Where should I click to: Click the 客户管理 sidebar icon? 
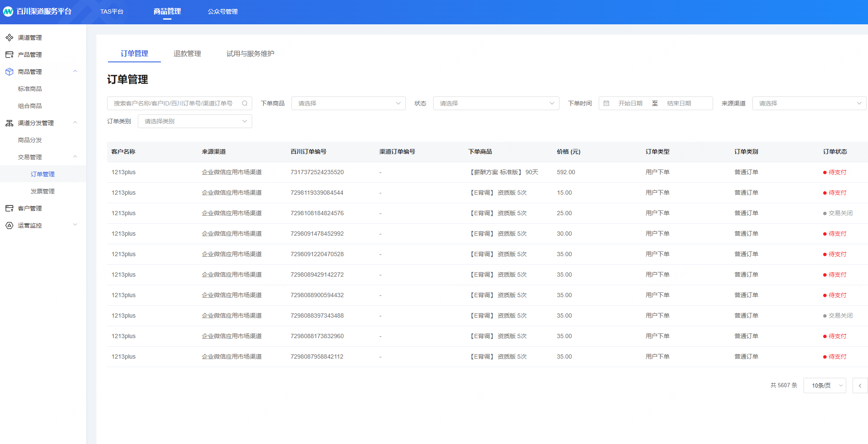9,208
